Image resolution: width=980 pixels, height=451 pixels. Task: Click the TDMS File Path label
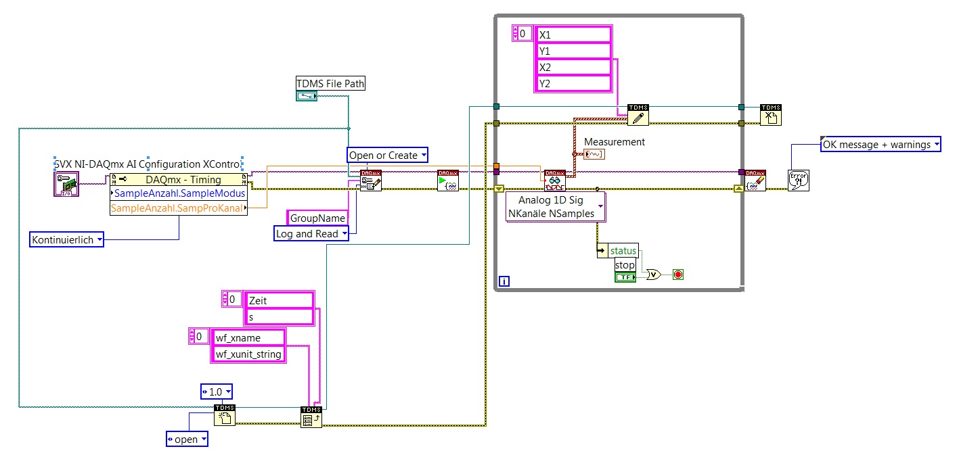pyautogui.click(x=331, y=84)
